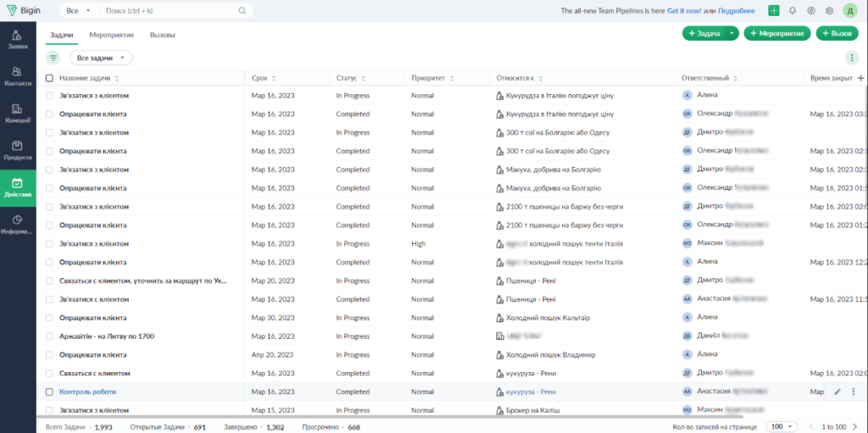Go to Продукти in the sidebar
Viewport: 868px width, 433px height.
point(18,150)
